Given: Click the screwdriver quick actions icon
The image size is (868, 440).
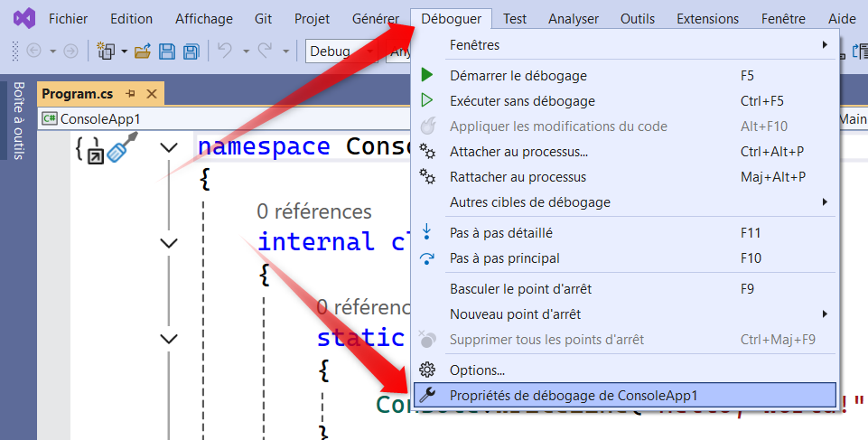Looking at the screenshot, I should coord(122,147).
